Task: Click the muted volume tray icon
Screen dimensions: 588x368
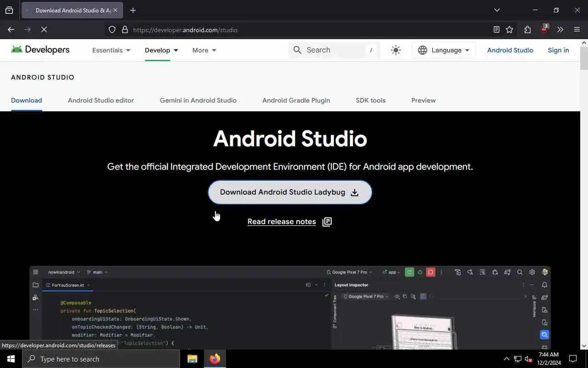Action: tap(528, 359)
